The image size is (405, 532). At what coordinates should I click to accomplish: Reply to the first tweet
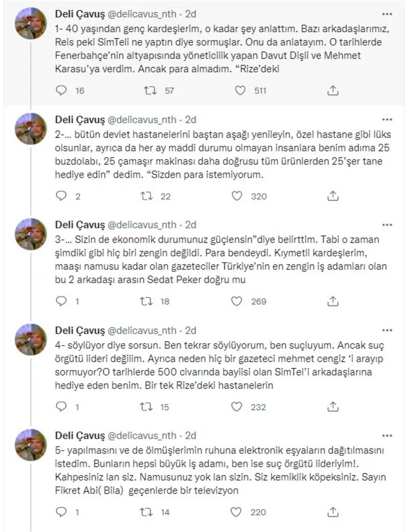coord(61,89)
